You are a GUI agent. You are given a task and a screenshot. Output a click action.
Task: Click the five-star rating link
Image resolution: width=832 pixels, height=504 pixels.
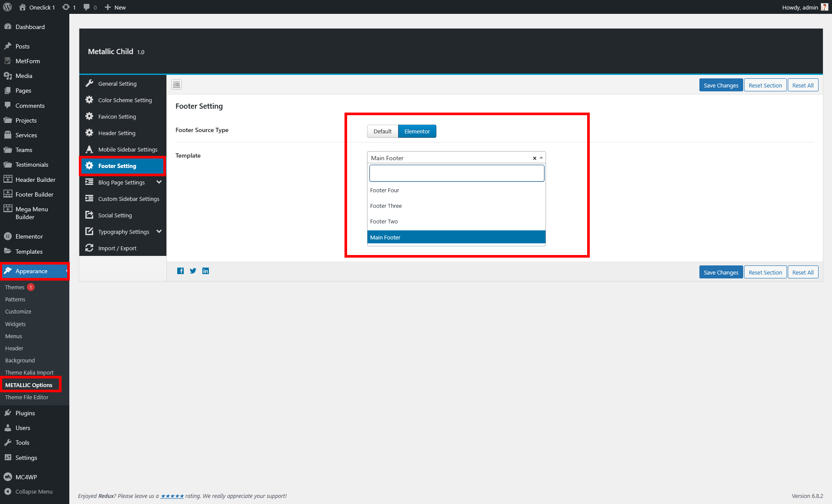pos(172,496)
